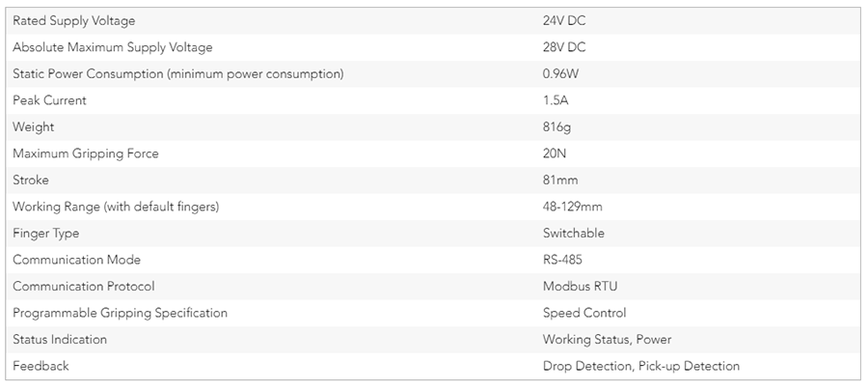Select the "28V DC" value
Screen dimensions: 868x389
click(564, 47)
